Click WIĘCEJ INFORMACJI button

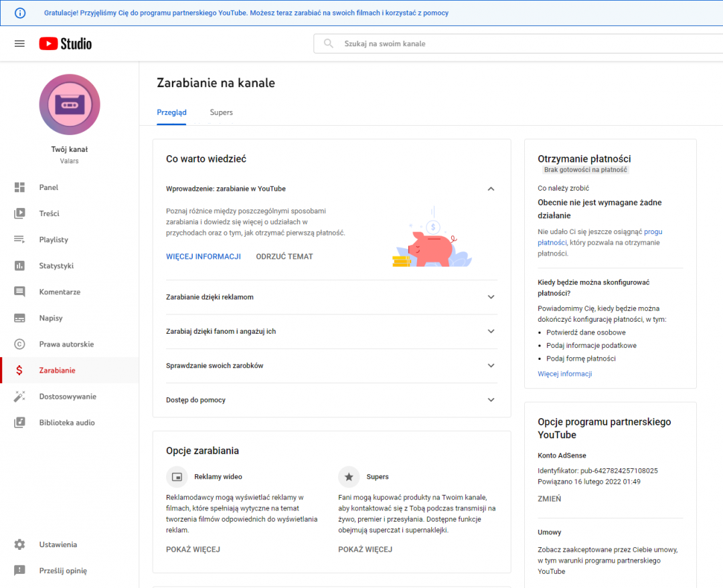203,256
